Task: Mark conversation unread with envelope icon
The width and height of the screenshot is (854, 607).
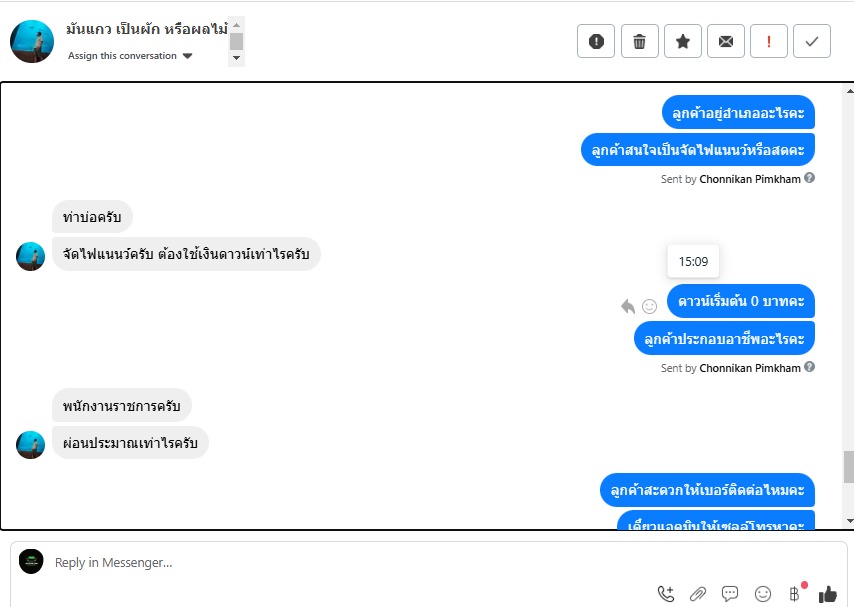Action: (x=725, y=41)
